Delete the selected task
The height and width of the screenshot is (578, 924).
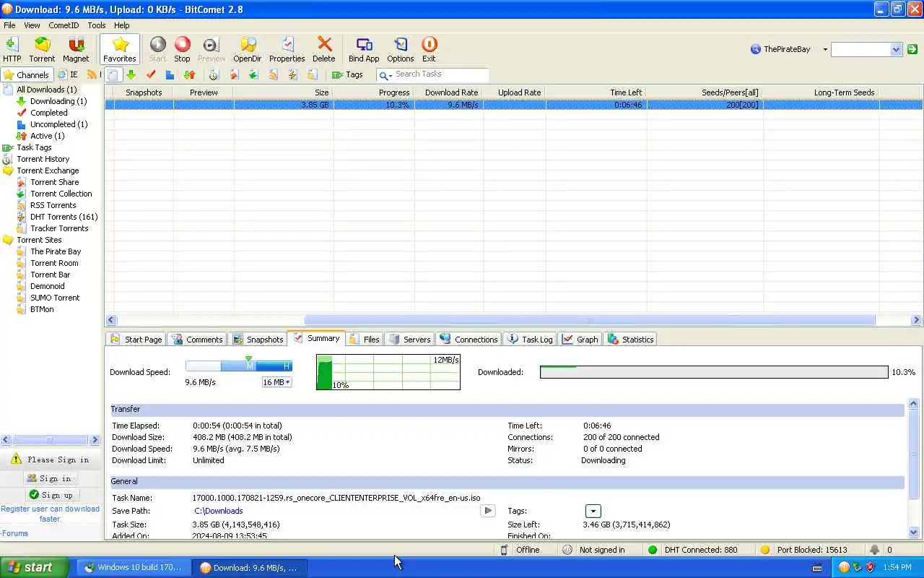coord(324,50)
